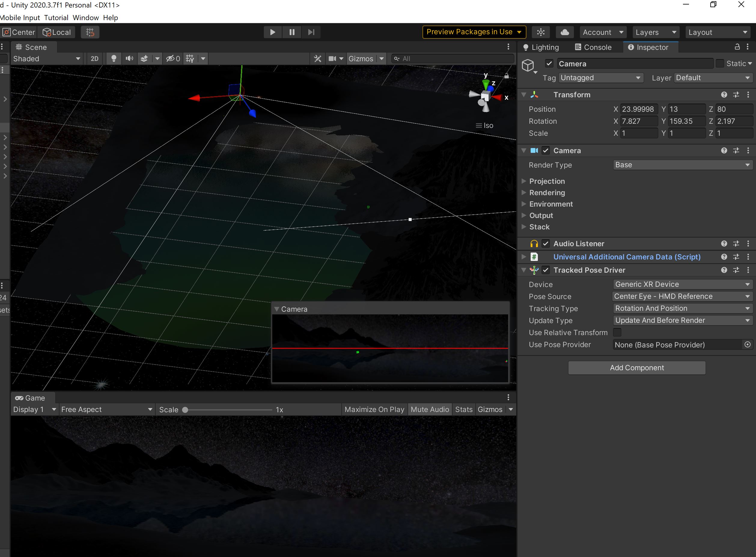756x557 pixels.
Task: Open the Tag Untagged dropdown
Action: [x=601, y=78]
